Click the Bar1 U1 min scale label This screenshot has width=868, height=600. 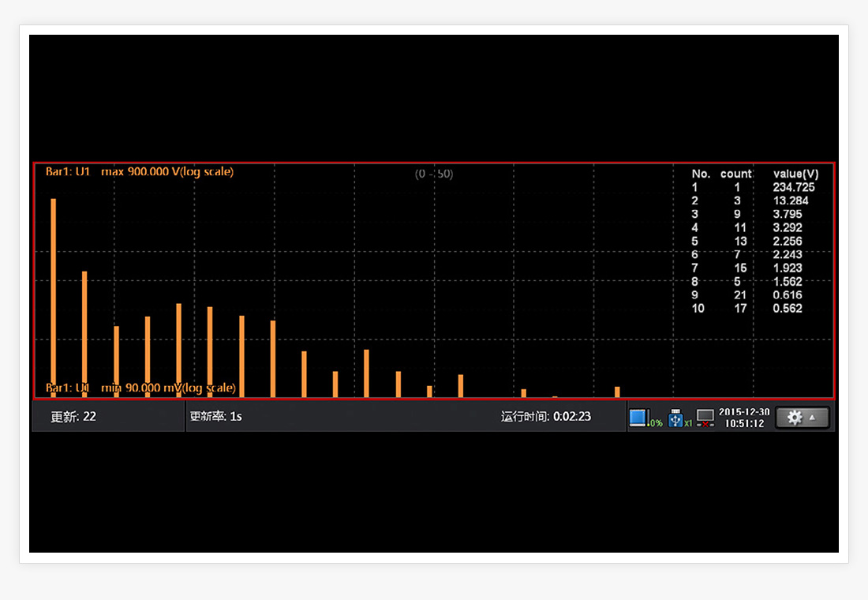[140, 388]
